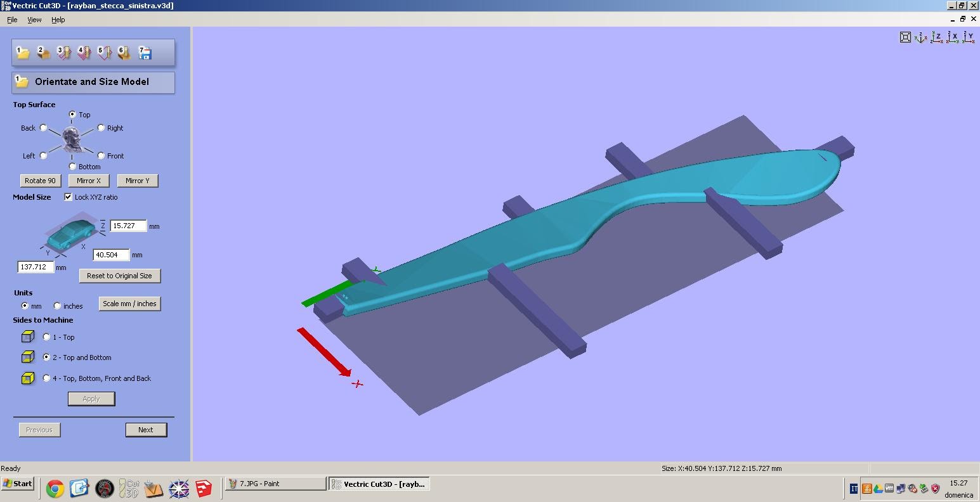Go to step 2 material block icon
The height and width of the screenshot is (502, 980).
click(x=43, y=53)
